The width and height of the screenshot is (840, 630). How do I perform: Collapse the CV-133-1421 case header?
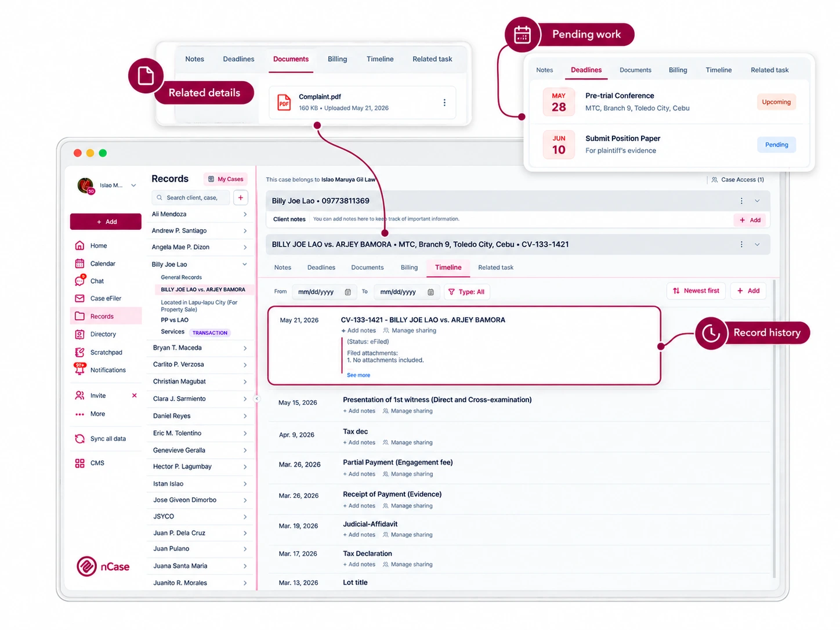[757, 245]
